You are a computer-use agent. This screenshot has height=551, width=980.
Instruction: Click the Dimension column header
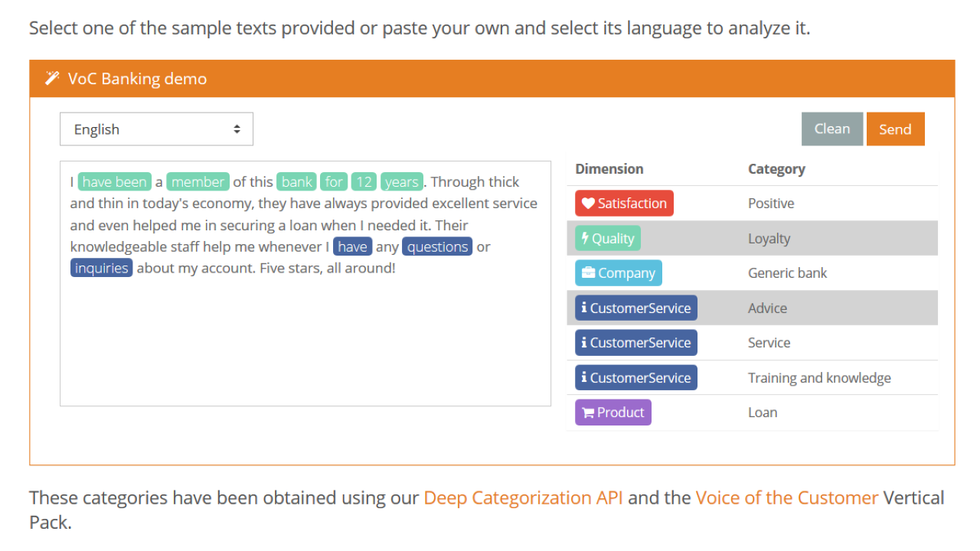pos(609,169)
